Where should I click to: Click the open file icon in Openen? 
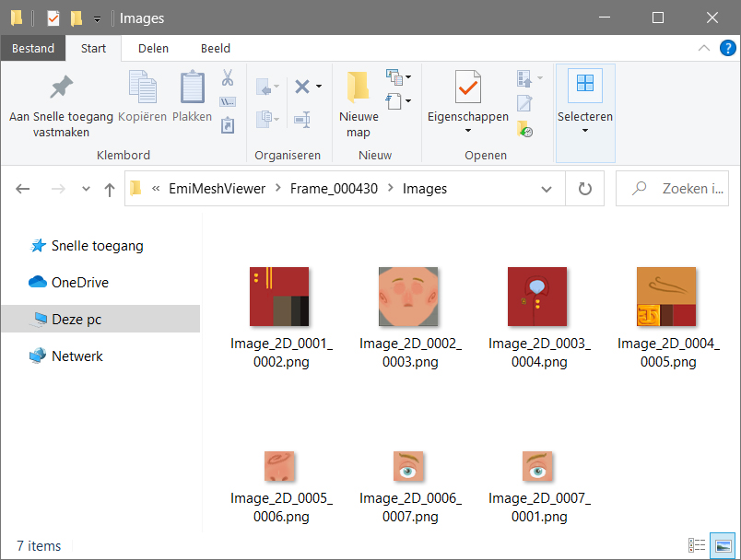[524, 79]
